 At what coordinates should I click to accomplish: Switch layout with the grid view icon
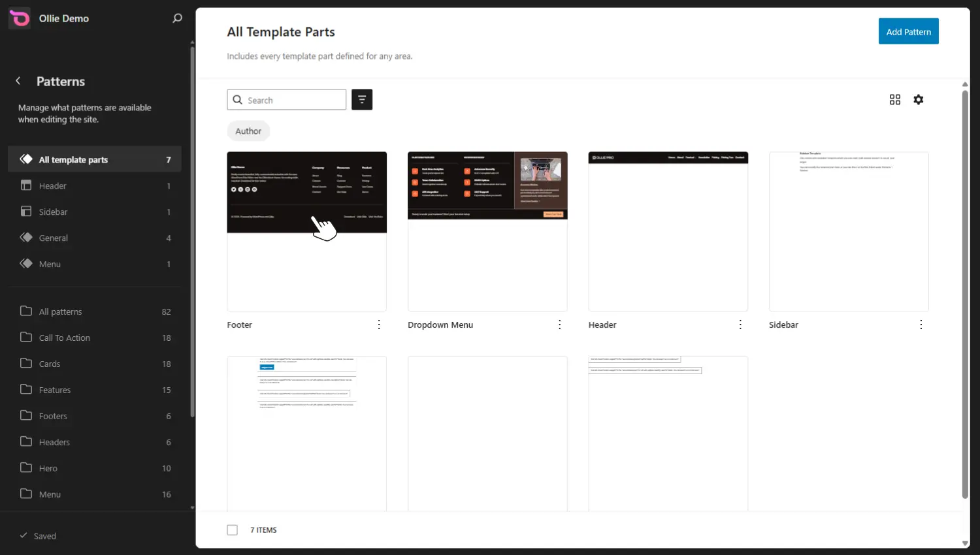[x=895, y=99]
